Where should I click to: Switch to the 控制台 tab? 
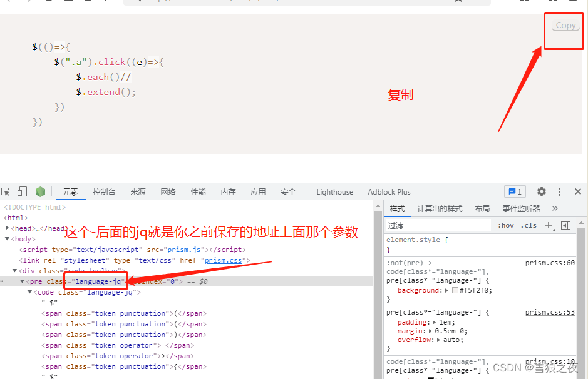pos(104,192)
